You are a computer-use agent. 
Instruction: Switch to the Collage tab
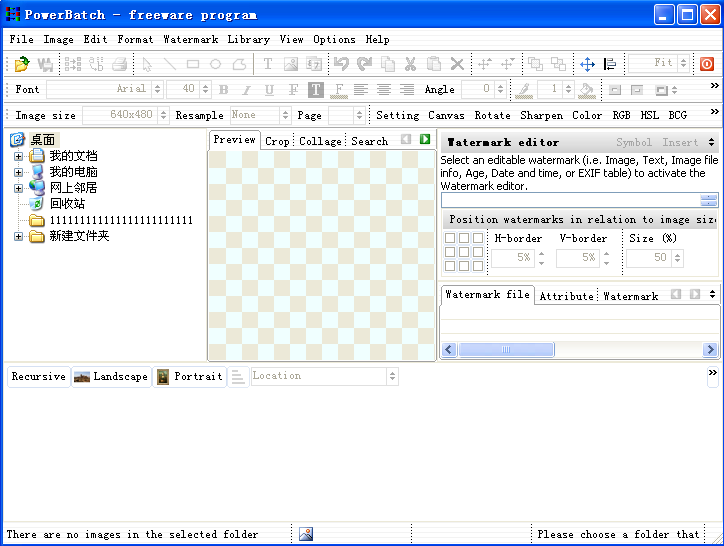click(320, 141)
